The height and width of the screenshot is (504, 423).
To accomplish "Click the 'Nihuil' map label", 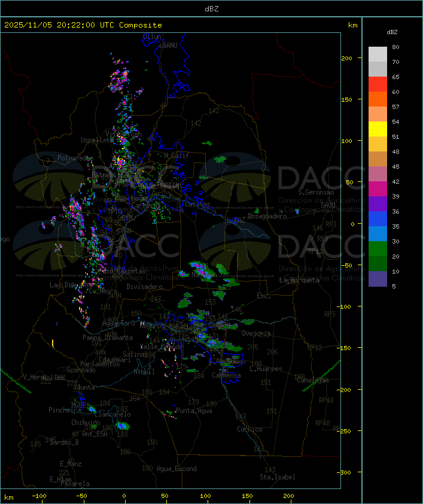I will pos(144,372).
